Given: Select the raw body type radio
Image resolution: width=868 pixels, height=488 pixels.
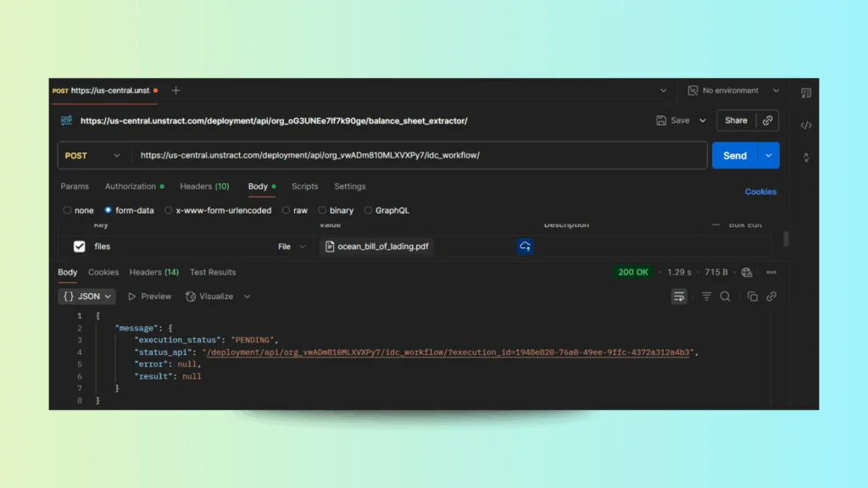Looking at the screenshot, I should click(x=286, y=210).
